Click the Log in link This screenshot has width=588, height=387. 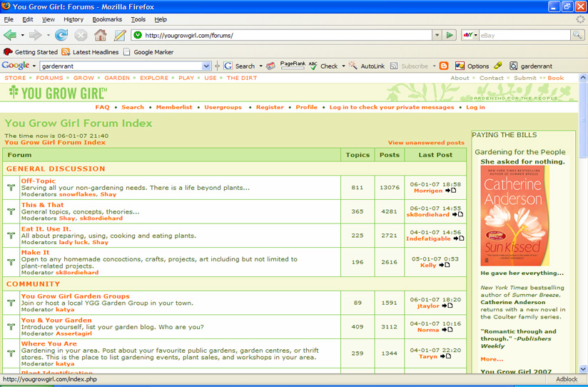pos(475,107)
